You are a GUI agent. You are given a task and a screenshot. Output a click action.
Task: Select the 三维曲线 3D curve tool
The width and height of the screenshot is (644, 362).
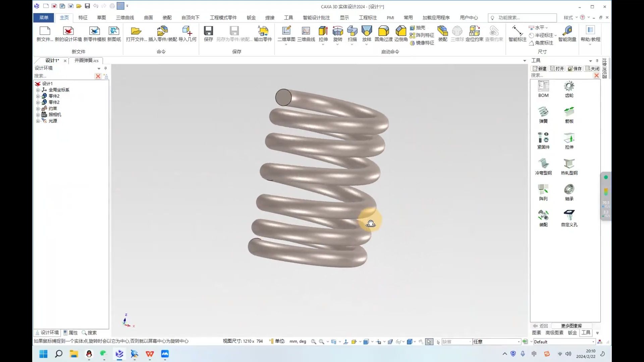(306, 34)
